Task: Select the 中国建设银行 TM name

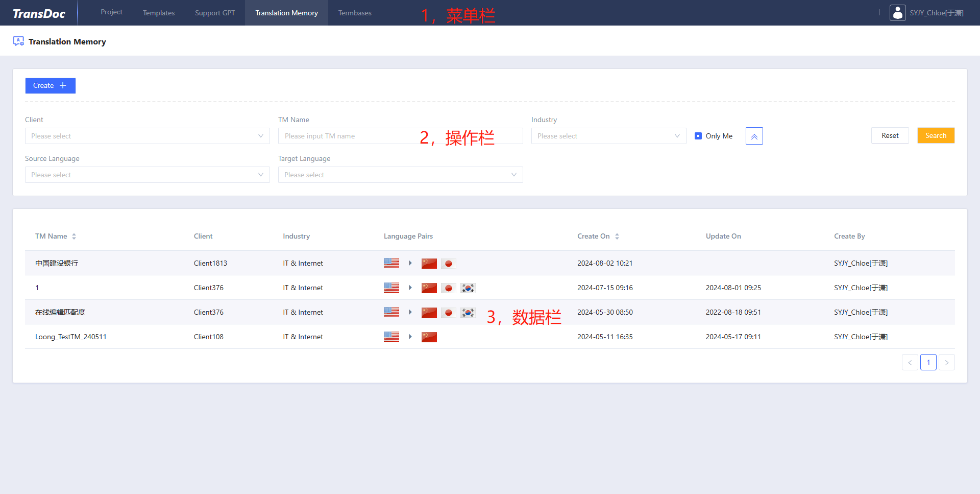Action: point(57,263)
